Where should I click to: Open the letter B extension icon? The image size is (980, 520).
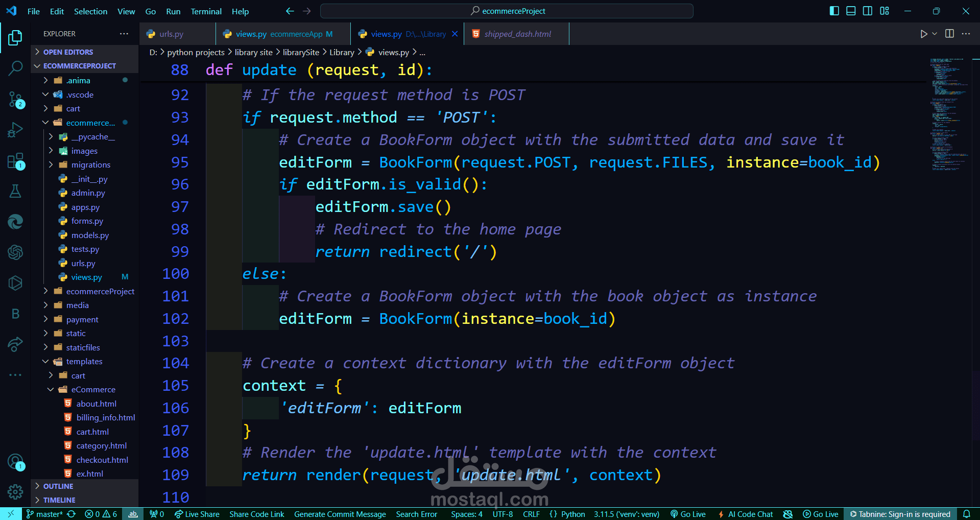pyautogui.click(x=15, y=314)
